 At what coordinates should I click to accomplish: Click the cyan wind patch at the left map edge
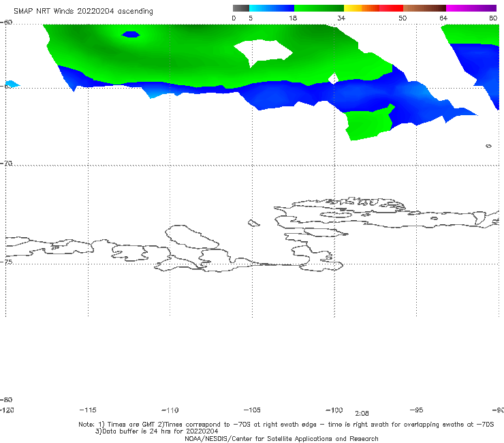(12, 84)
